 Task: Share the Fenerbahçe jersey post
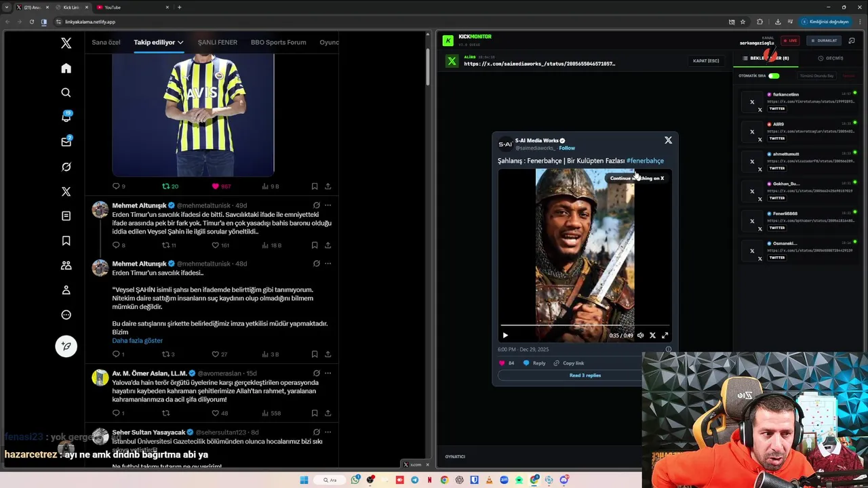(x=328, y=186)
